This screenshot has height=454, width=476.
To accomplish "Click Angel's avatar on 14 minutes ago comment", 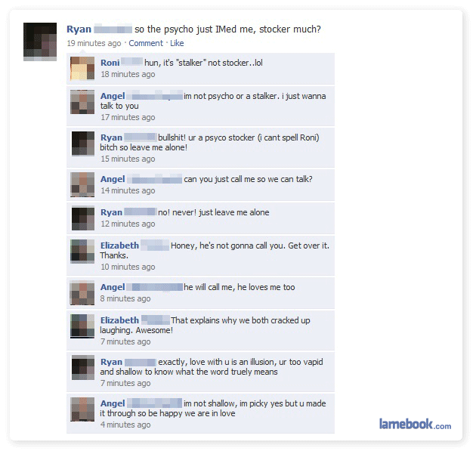I will coord(82,185).
